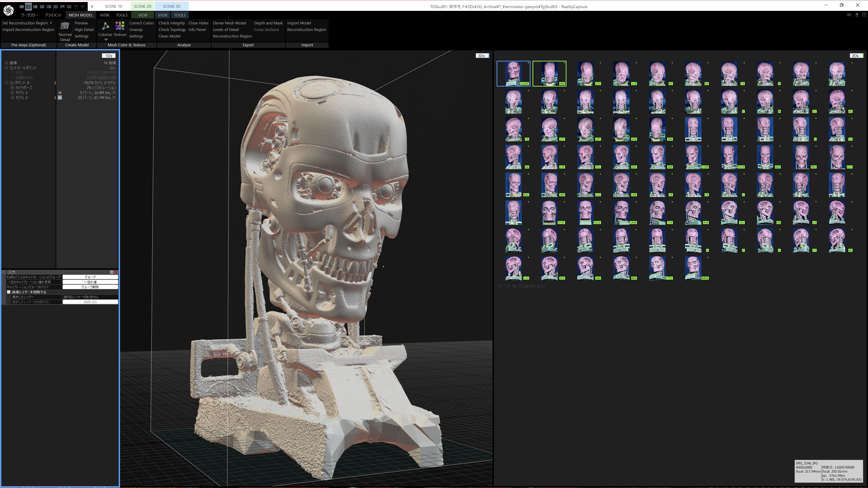
Task: Click Import Model command
Action: point(299,23)
